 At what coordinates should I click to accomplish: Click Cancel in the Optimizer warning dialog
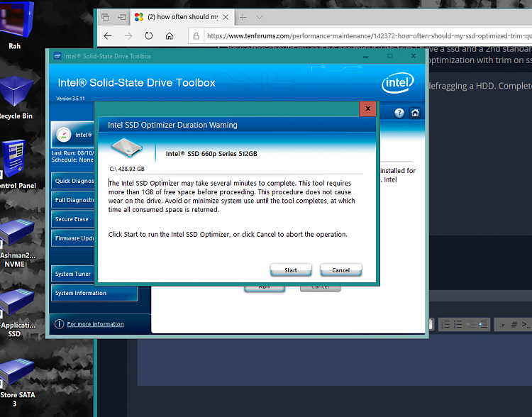click(341, 270)
